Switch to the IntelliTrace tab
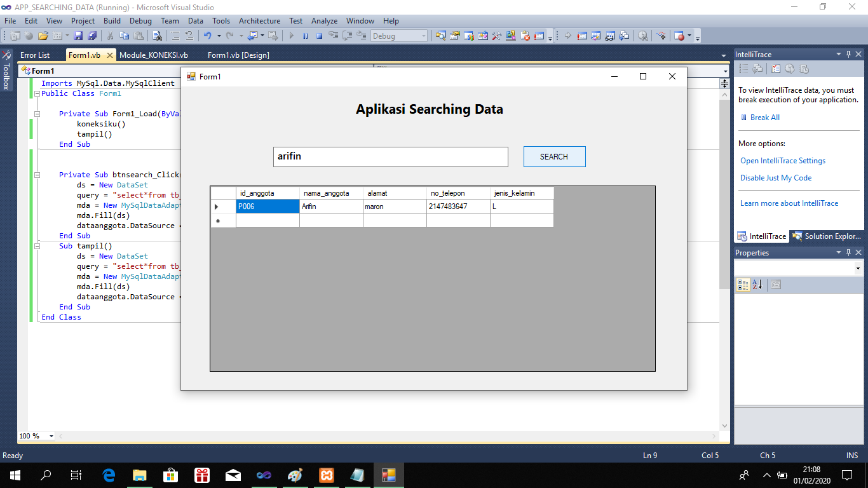The width and height of the screenshot is (868, 488). tap(761, 236)
